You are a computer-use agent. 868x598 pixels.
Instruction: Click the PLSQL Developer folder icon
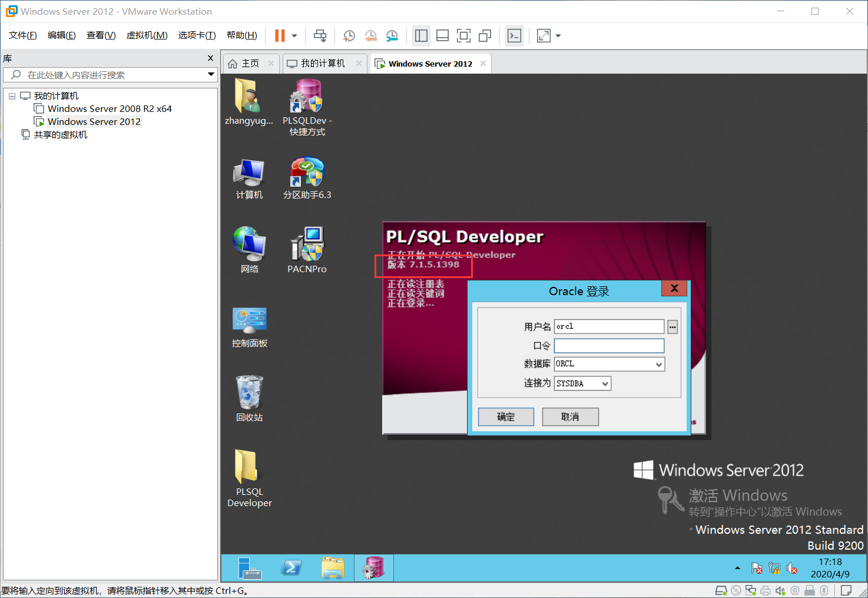coord(249,478)
